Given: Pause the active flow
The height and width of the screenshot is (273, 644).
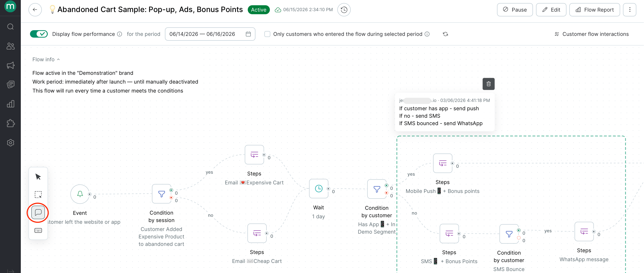Looking at the screenshot, I should (x=515, y=10).
